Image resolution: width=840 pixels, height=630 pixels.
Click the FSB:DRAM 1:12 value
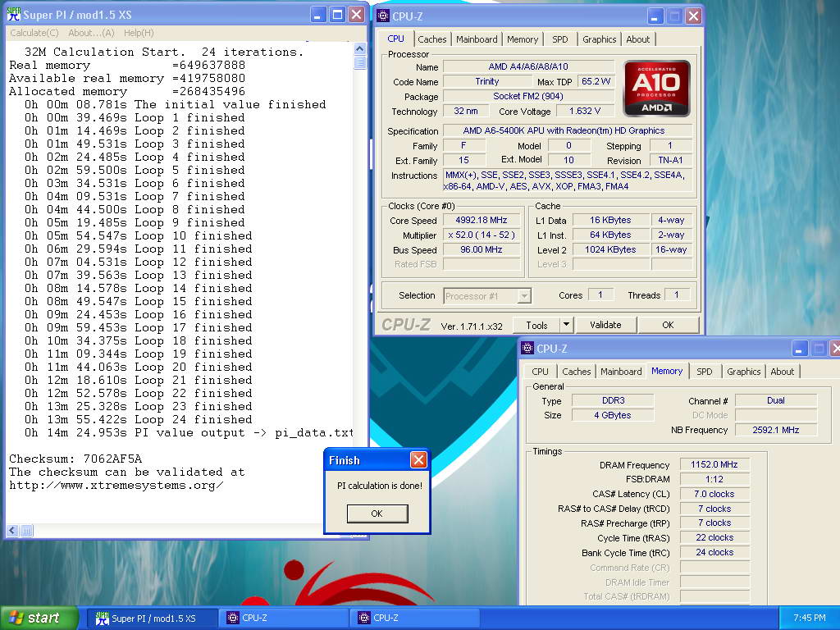(x=714, y=479)
